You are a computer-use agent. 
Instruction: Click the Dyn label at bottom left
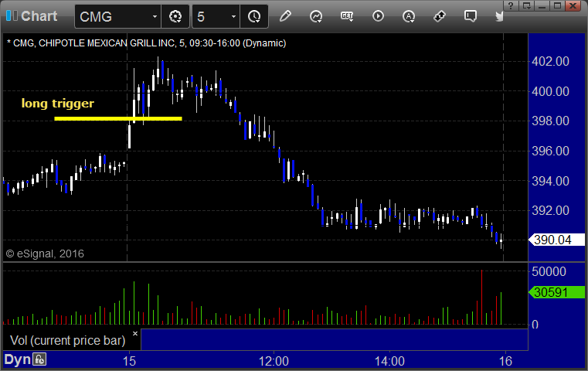[17, 359]
